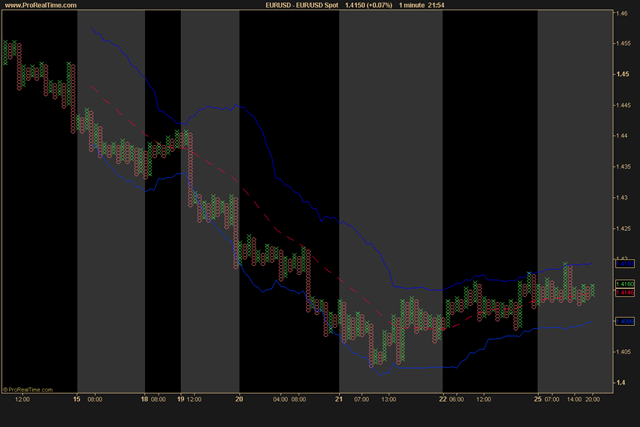Click the 1.45 price axis label
This screenshot has width=640, height=427.
pyautogui.click(x=622, y=74)
